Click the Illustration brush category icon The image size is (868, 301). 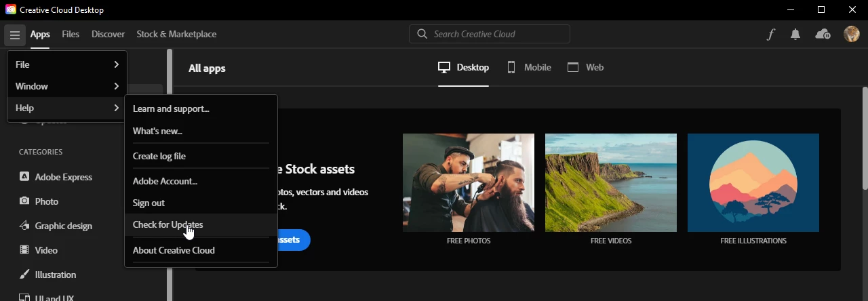(24, 275)
